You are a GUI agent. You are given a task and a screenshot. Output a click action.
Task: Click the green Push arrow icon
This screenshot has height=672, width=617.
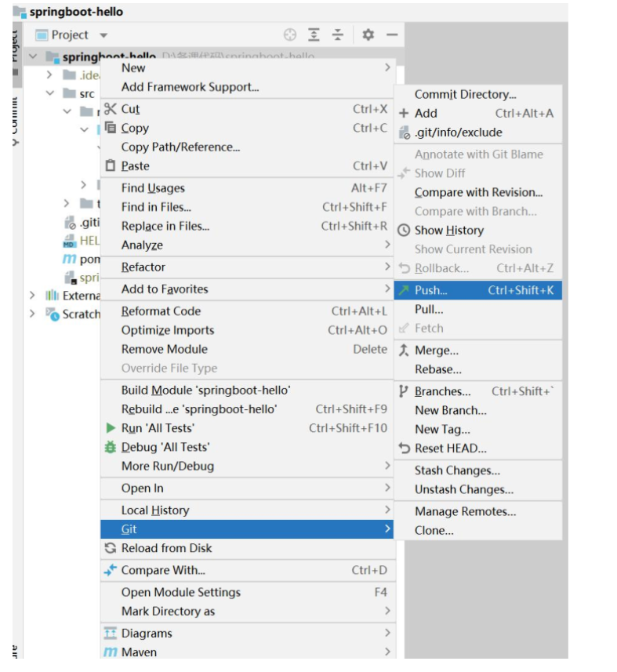point(404,290)
